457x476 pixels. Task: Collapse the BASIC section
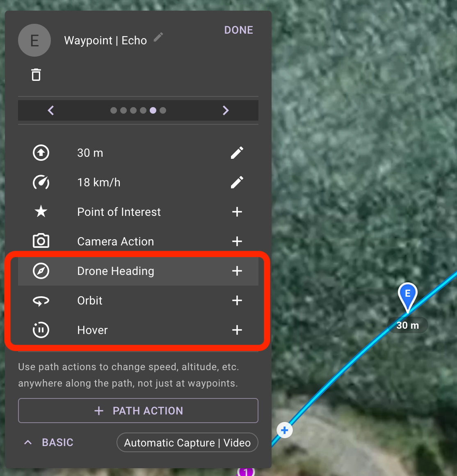tap(27, 442)
